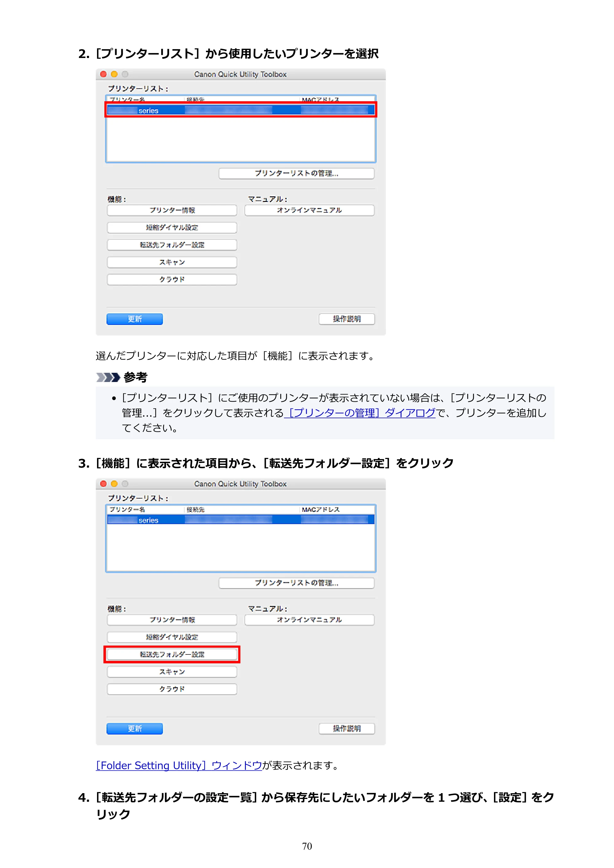Click 短縮ダイヤル設定 in the lower window
Image resolution: width=614 pixels, height=868 pixels.
(172, 637)
